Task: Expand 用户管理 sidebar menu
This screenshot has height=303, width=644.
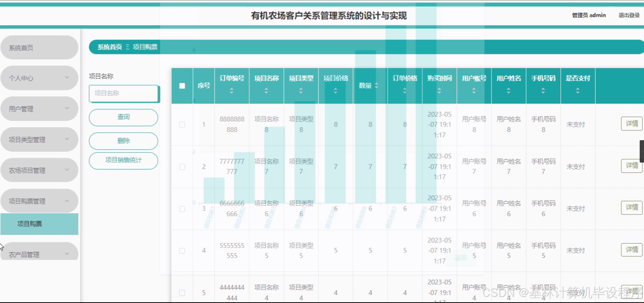Action: tap(39, 109)
